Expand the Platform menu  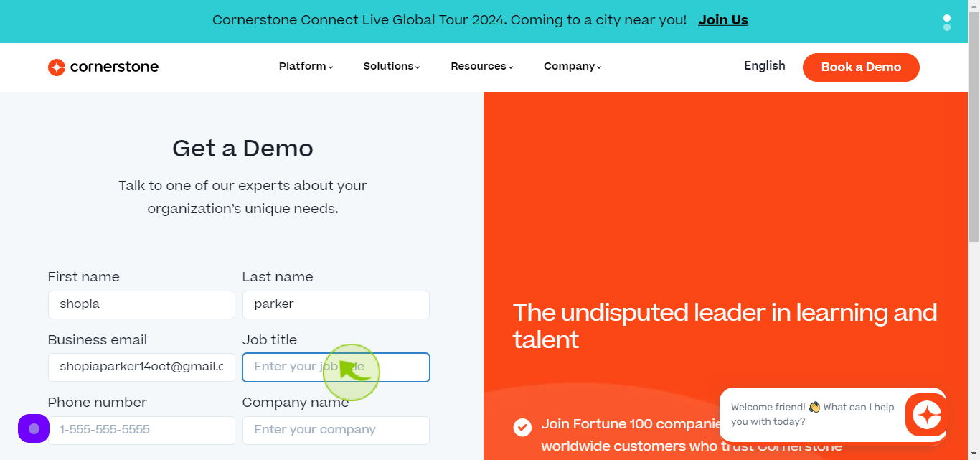coord(306,66)
